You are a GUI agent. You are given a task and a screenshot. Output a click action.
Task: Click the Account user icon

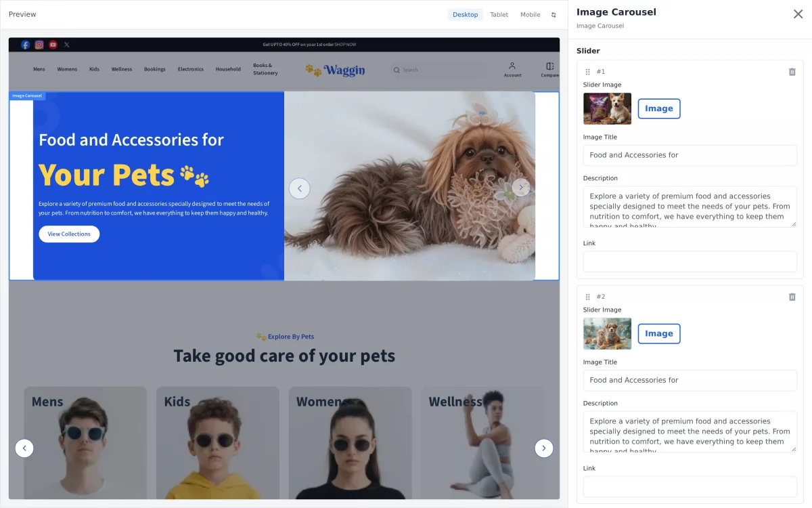point(512,66)
